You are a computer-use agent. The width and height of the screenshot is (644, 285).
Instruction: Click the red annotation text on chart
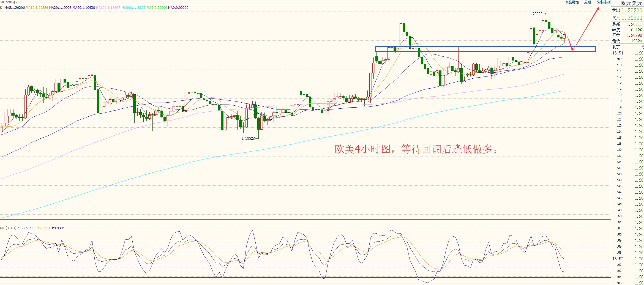tap(416, 149)
